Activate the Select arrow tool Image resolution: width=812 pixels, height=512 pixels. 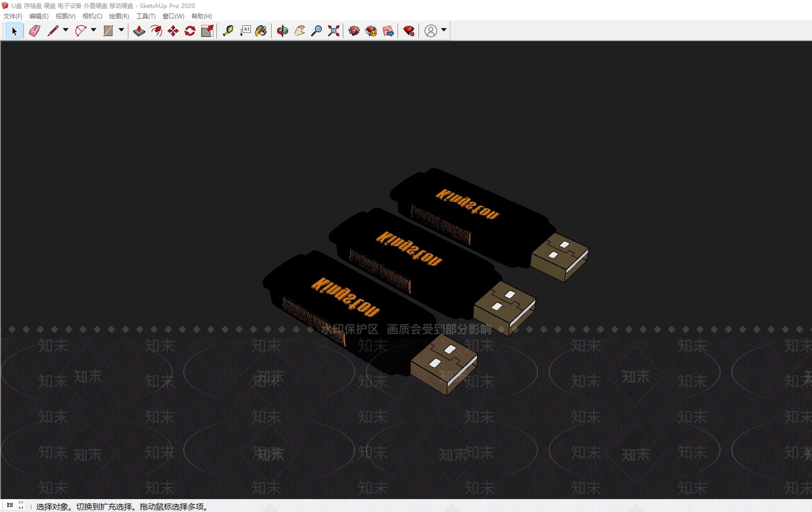14,31
